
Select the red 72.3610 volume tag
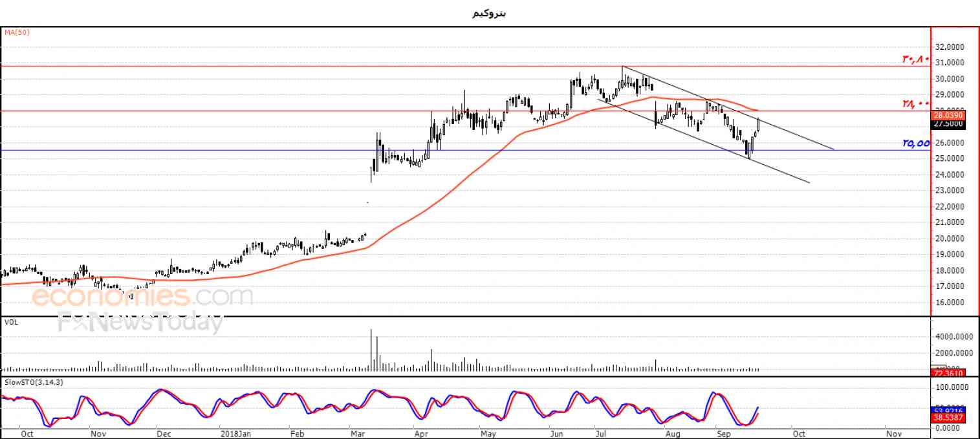pos(948,373)
